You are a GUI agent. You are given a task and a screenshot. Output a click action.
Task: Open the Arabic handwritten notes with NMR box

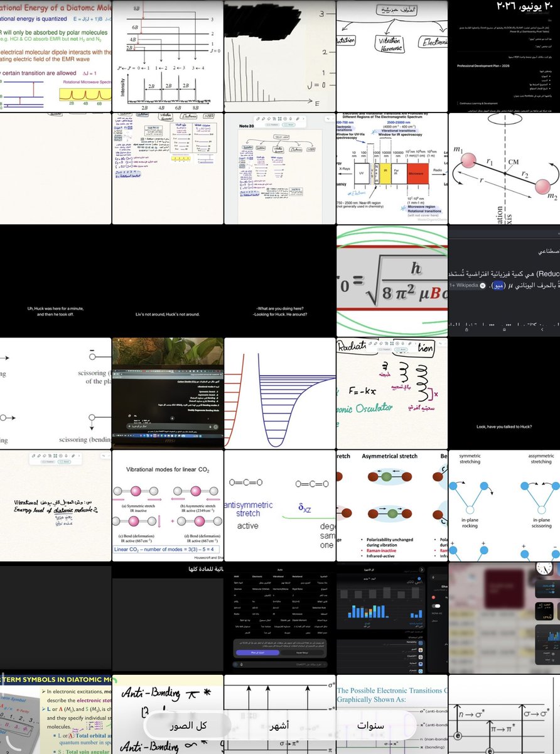[x=168, y=168]
